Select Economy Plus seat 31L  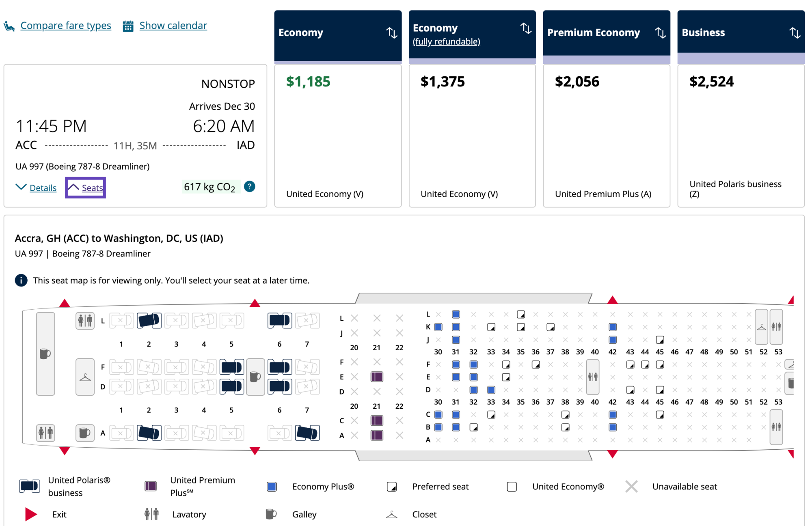tap(456, 315)
